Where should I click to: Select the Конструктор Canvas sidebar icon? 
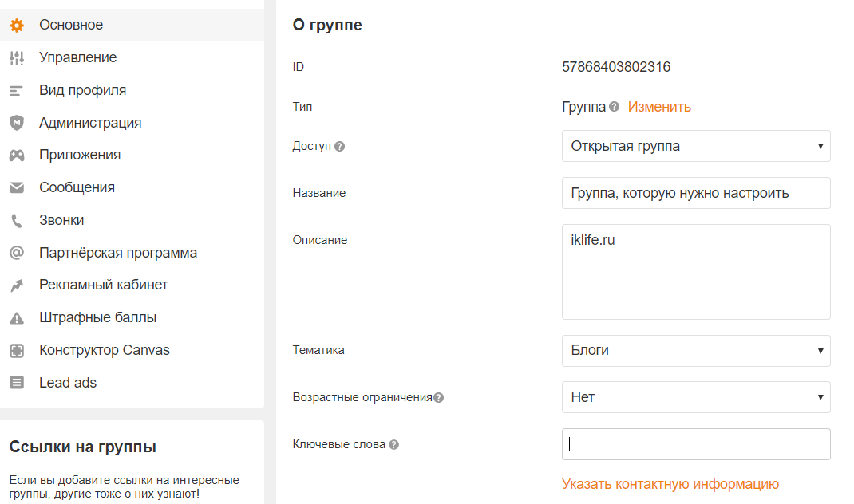tap(16, 349)
